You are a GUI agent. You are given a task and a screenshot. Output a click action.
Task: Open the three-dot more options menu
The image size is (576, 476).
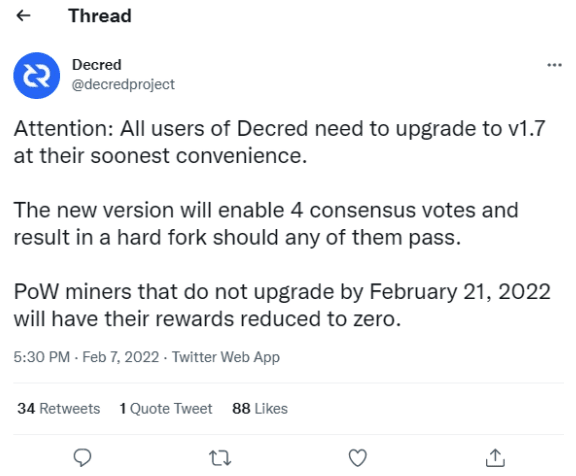coord(554,65)
